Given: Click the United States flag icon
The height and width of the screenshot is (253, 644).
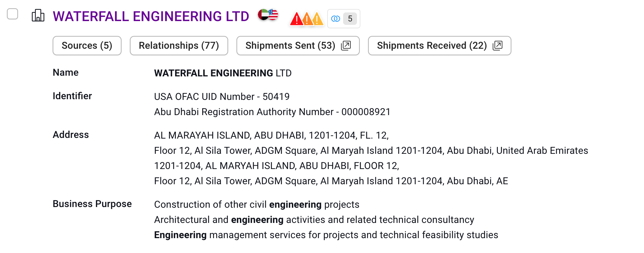Looking at the screenshot, I should pos(273,15).
